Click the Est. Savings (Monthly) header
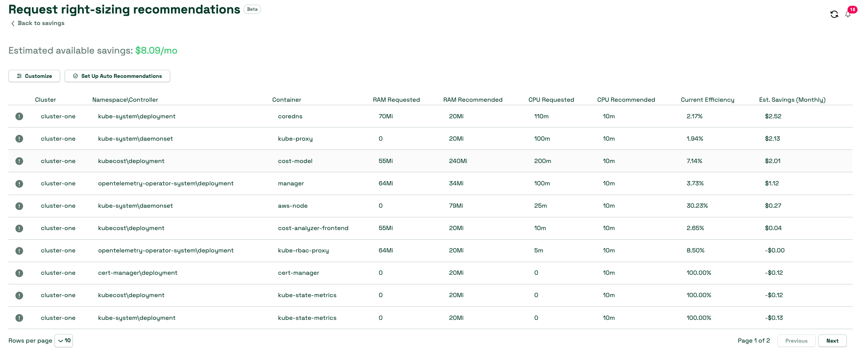This screenshot has width=868, height=353. click(792, 100)
